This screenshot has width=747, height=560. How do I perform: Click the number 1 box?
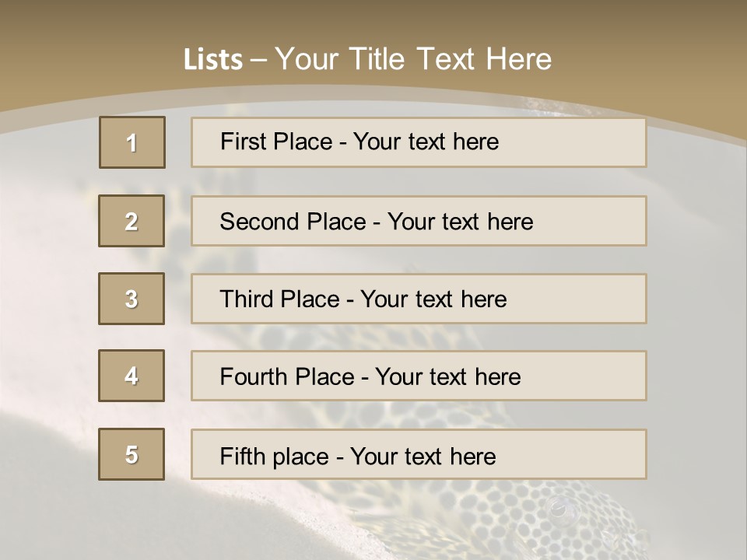(x=132, y=142)
